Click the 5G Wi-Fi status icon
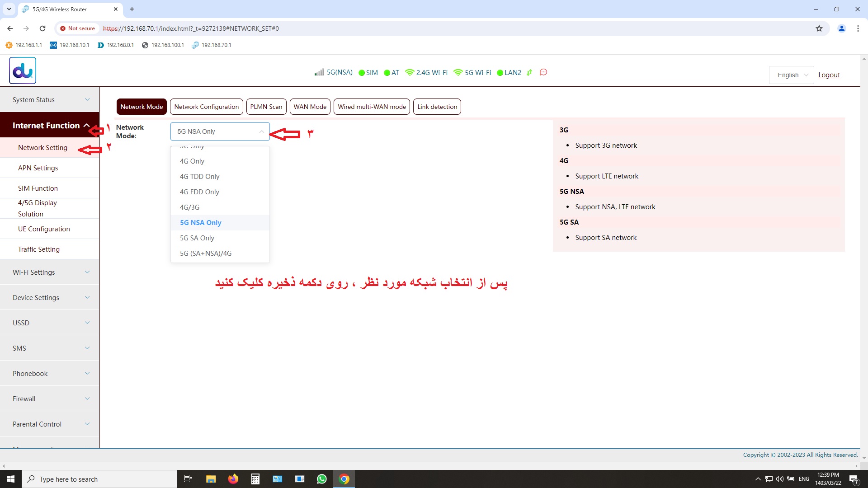This screenshot has height=488, width=868. click(x=458, y=72)
